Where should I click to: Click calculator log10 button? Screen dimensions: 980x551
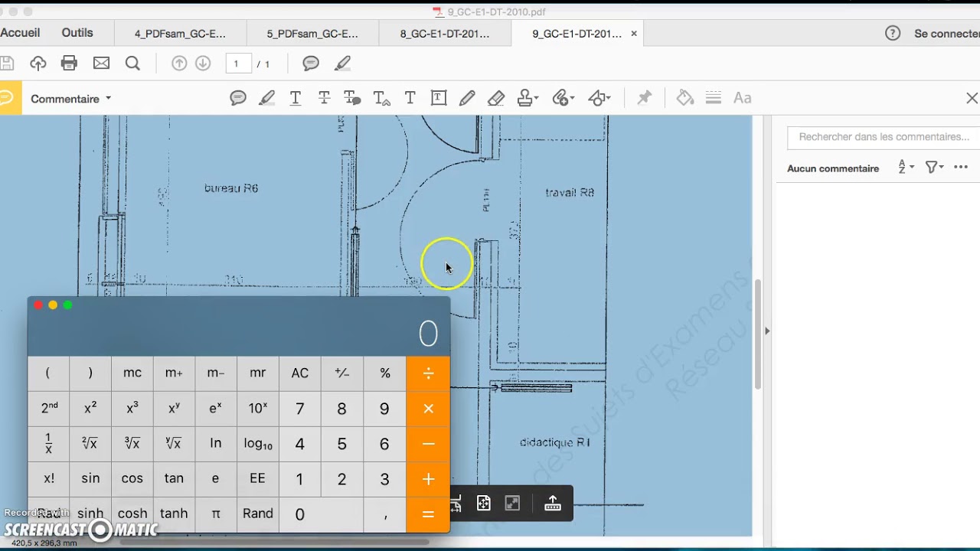(x=258, y=444)
